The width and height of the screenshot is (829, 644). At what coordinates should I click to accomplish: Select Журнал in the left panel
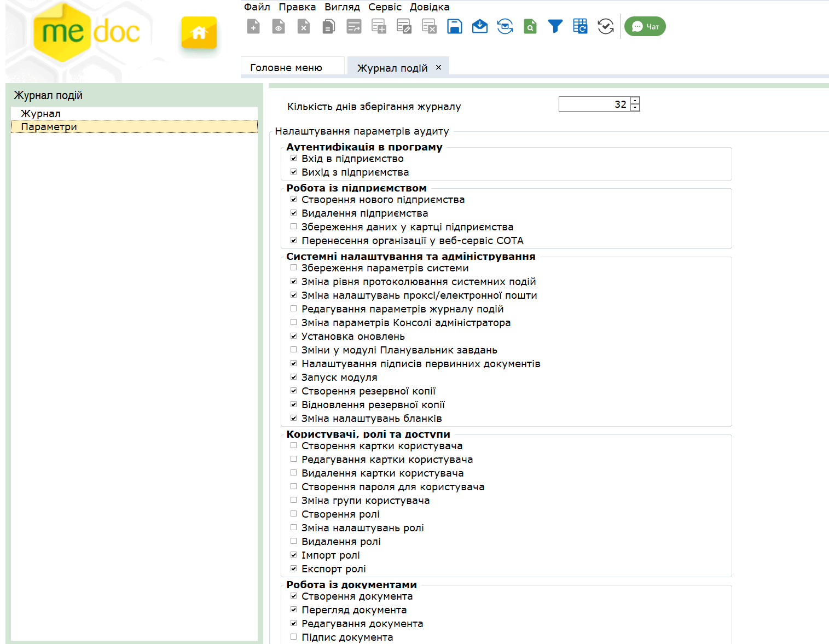point(41,113)
